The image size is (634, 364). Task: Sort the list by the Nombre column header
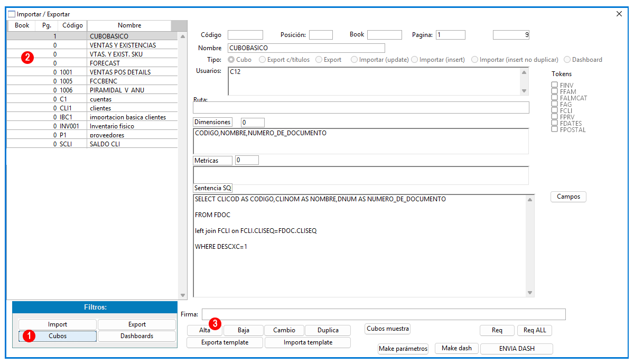click(129, 25)
